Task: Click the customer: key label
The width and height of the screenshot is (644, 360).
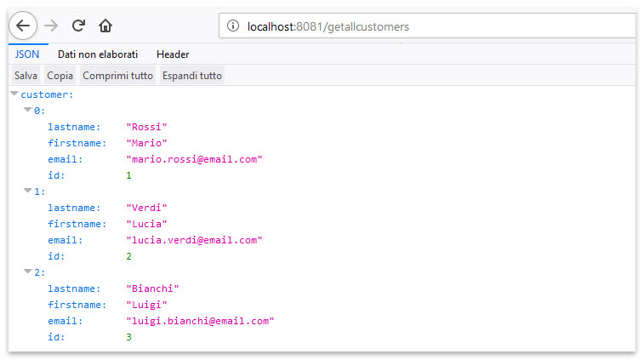Action: (x=47, y=94)
